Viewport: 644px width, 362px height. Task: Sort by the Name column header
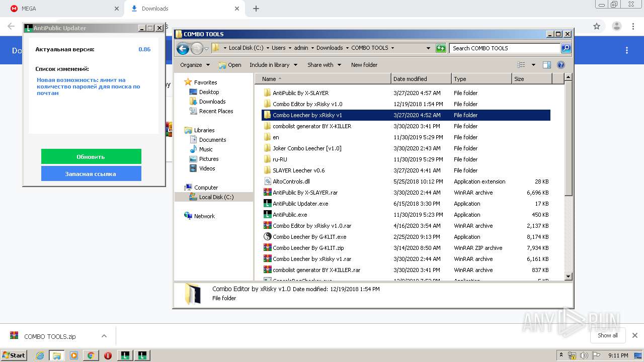[323, 79]
